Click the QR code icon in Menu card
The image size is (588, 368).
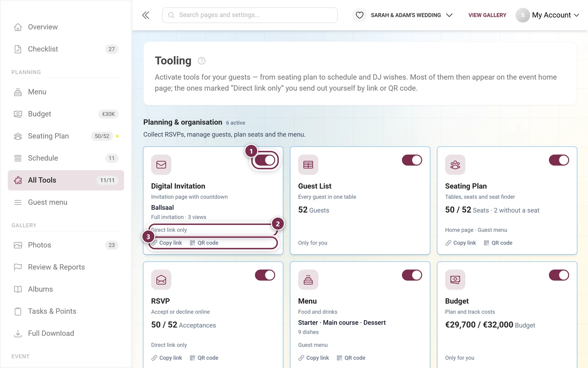pyautogui.click(x=339, y=358)
